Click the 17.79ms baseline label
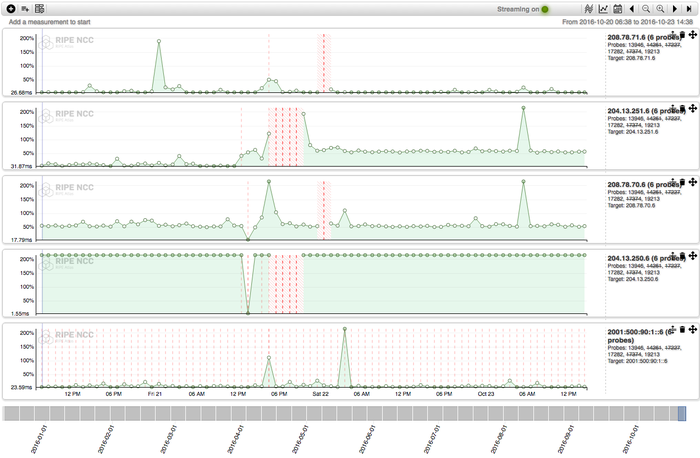The height and width of the screenshot is (458, 700). (x=22, y=240)
